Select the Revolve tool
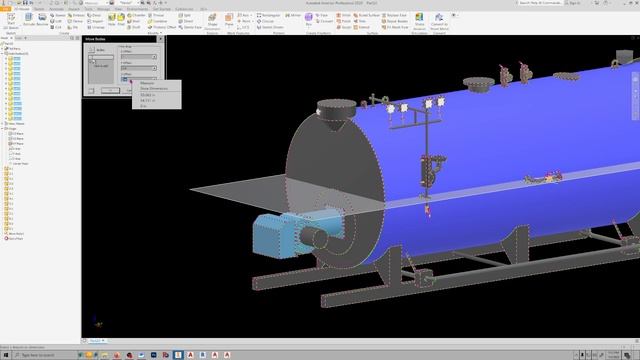Screen dimensions: 640x360 (42, 20)
